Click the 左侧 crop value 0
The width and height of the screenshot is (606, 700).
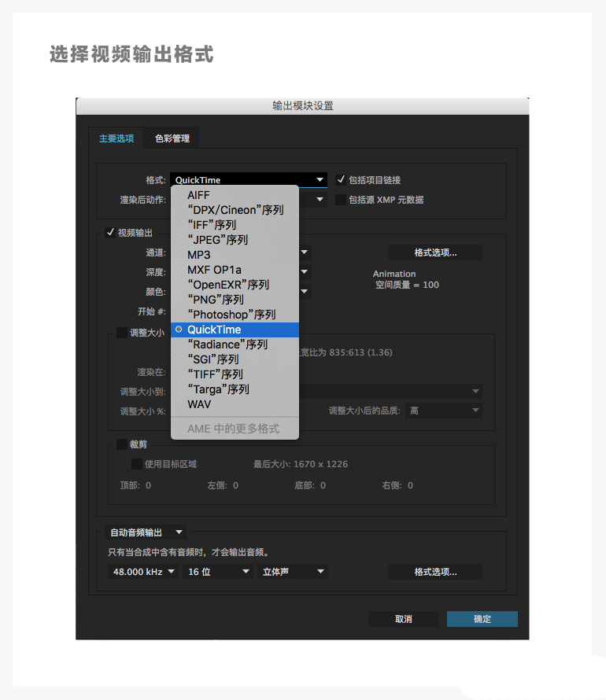click(x=236, y=485)
